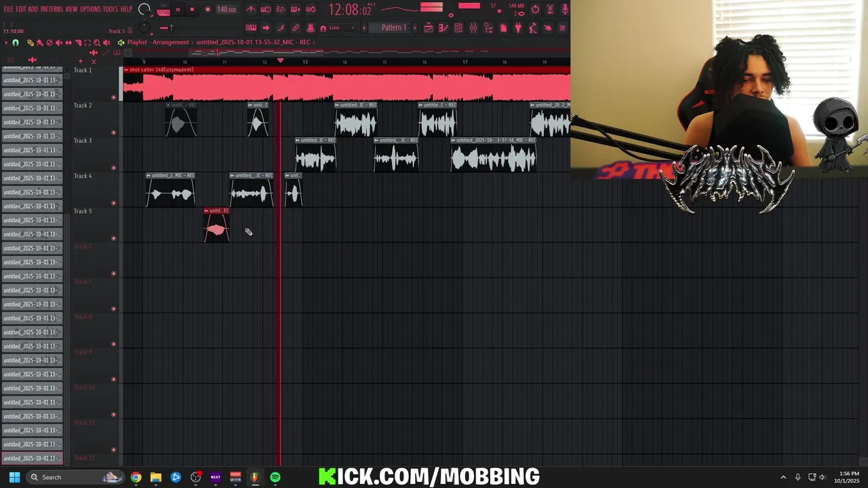Expand the system tray hidden icons chevron
This screenshot has height=488, width=868.
[x=783, y=477]
